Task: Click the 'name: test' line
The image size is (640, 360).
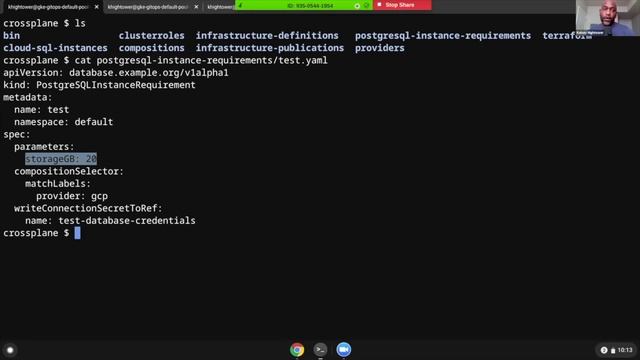Action: 42,109
